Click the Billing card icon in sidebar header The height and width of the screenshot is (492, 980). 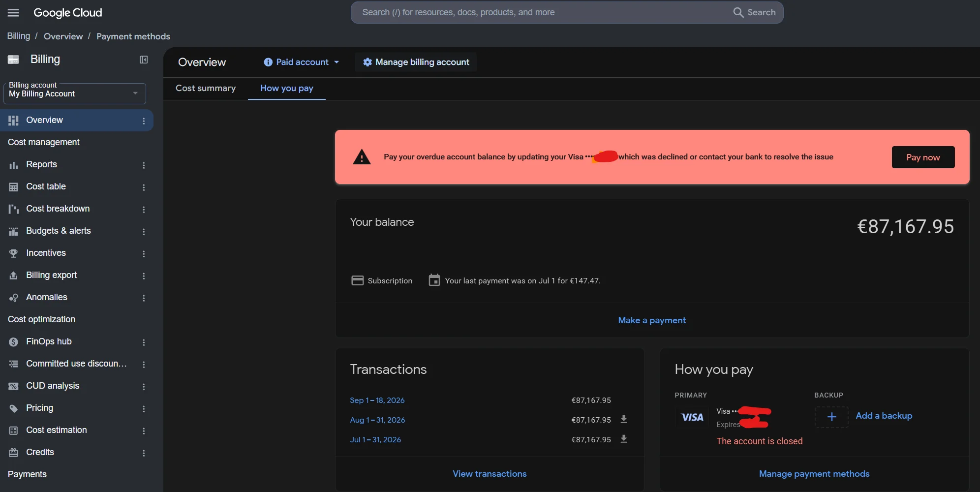(13, 60)
